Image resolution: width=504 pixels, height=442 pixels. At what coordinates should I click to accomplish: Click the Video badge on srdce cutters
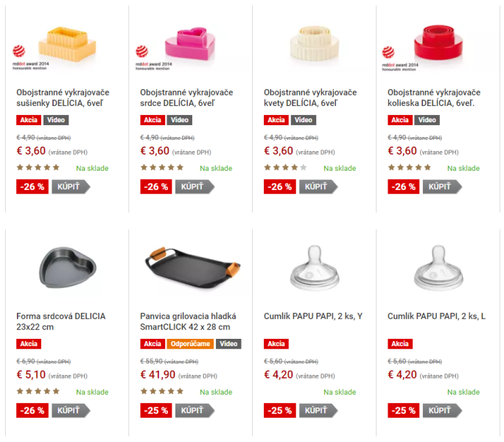[180, 120]
